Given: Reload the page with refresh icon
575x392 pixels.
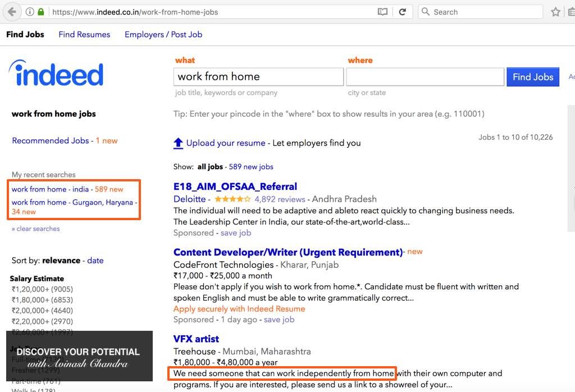Looking at the screenshot, I should [402, 12].
